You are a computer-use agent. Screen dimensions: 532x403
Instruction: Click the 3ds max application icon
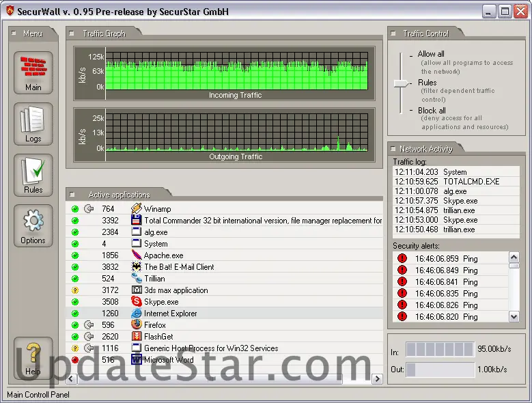coord(137,290)
